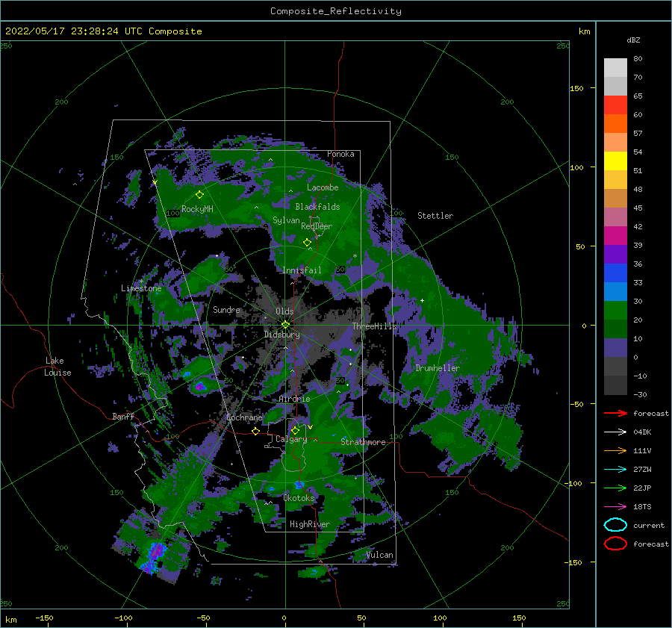Click the white 04DK arrow legend icon

click(x=615, y=432)
